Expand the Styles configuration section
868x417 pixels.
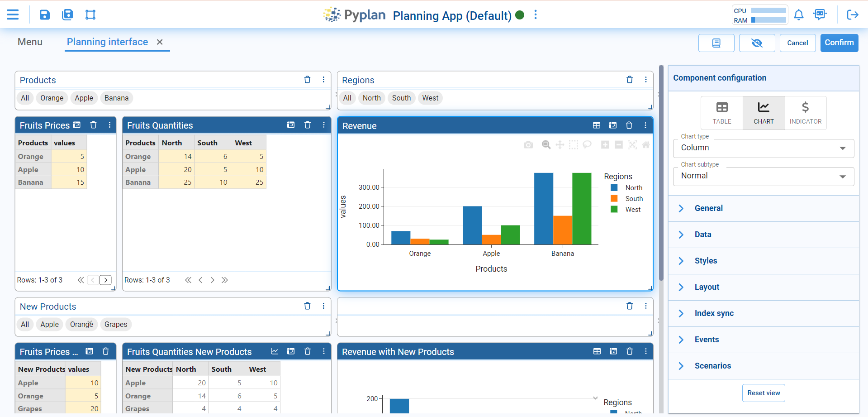(706, 261)
